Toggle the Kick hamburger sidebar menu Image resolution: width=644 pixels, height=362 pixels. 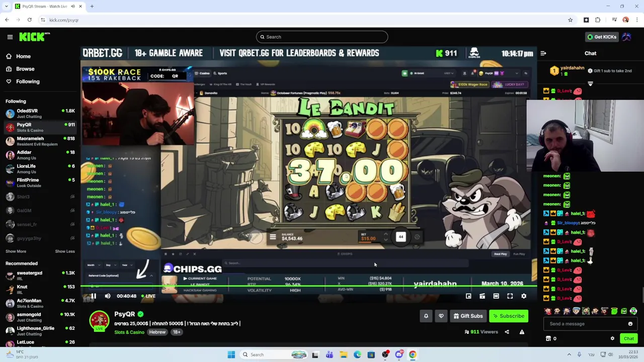tap(10, 37)
